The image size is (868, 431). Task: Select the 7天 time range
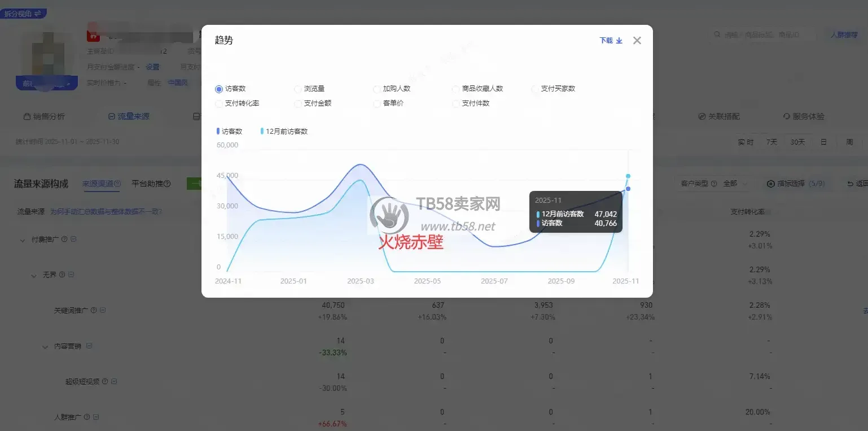pos(771,142)
